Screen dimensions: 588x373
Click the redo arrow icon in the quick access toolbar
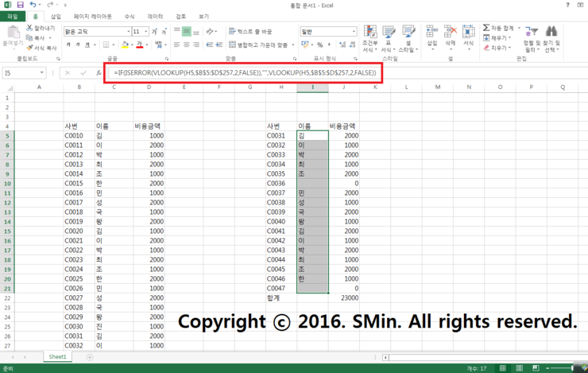click(50, 5)
